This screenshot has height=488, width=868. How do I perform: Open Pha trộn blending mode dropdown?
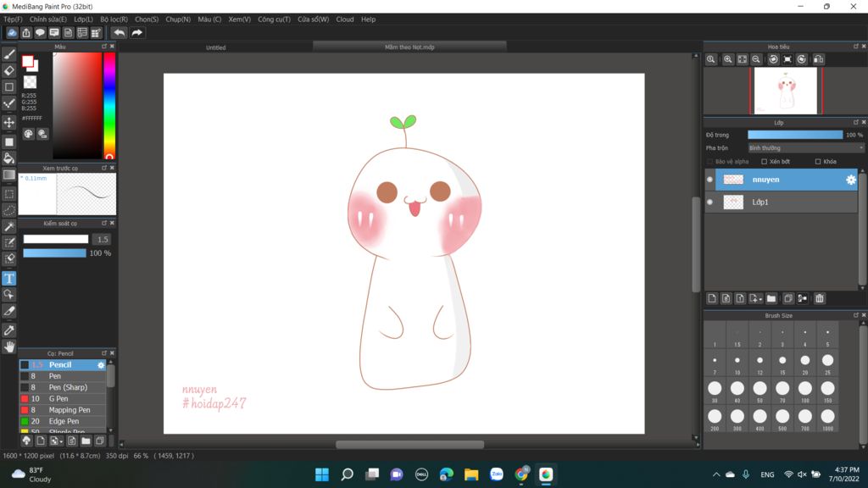click(805, 148)
